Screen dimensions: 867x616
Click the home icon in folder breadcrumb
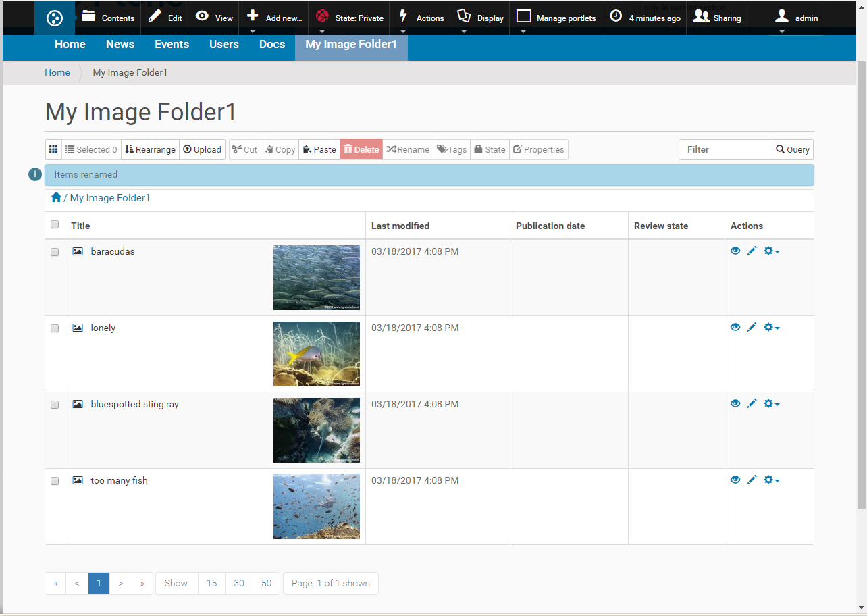(x=56, y=198)
